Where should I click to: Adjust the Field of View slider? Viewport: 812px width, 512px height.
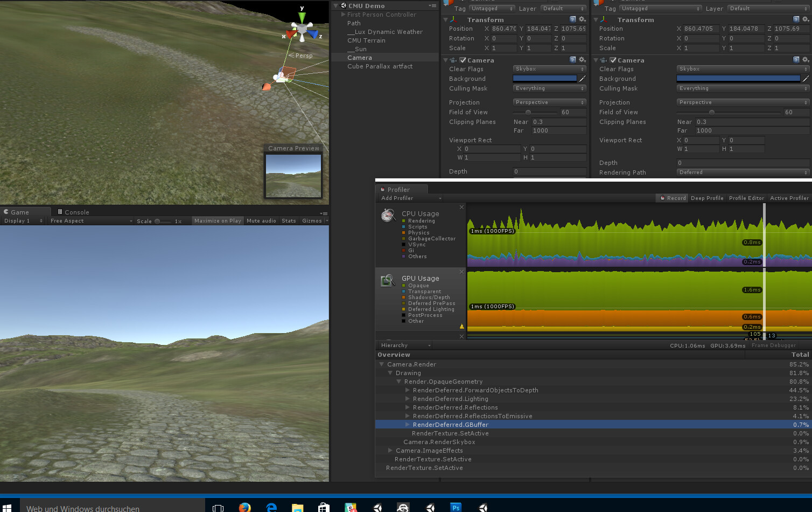tap(528, 112)
